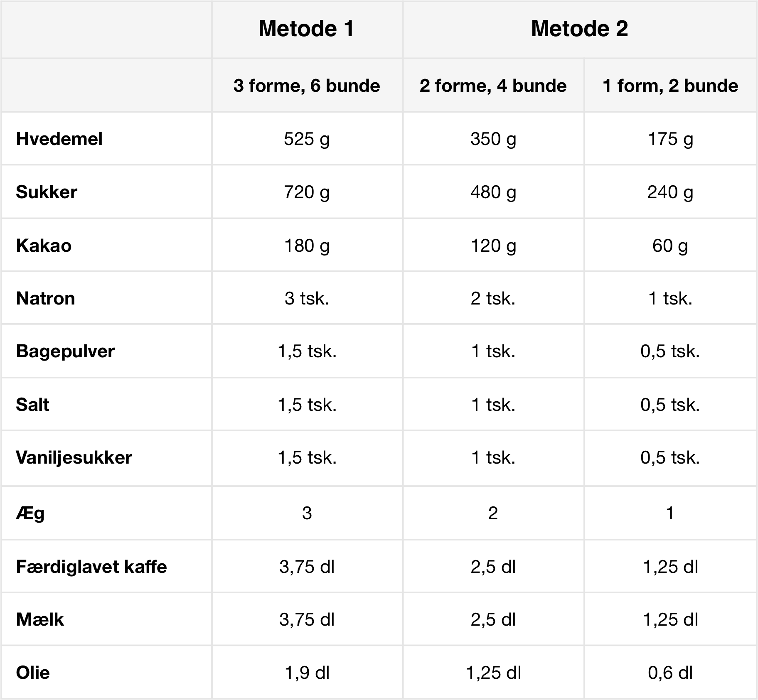Select the Vaniljesukker row label
Screen dimensions: 758x700
pos(74,458)
